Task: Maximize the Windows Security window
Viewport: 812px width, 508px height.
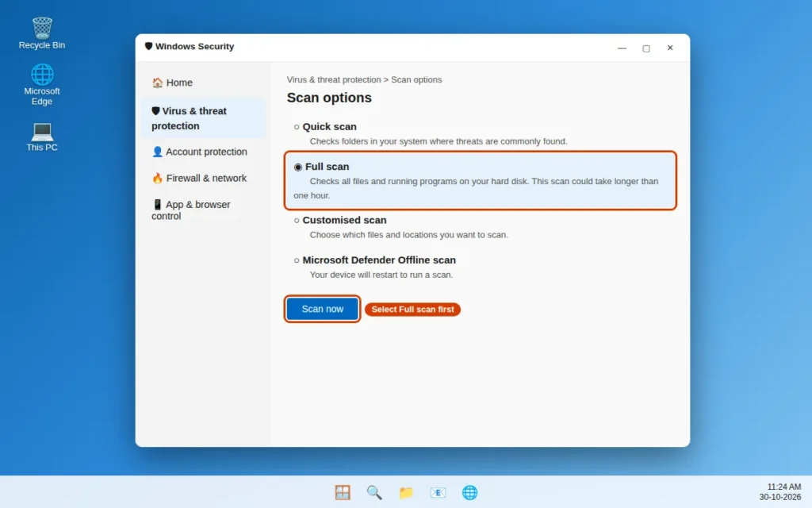Action: (646, 48)
